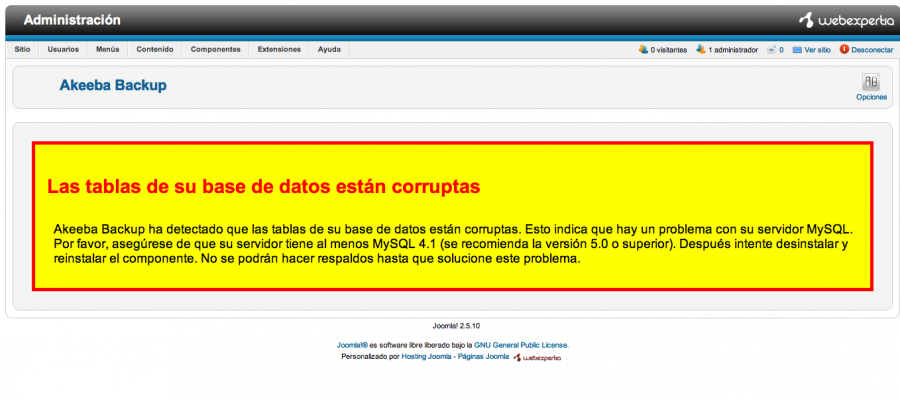Click the Desconectar link
This screenshot has width=900, height=400.
872,50
